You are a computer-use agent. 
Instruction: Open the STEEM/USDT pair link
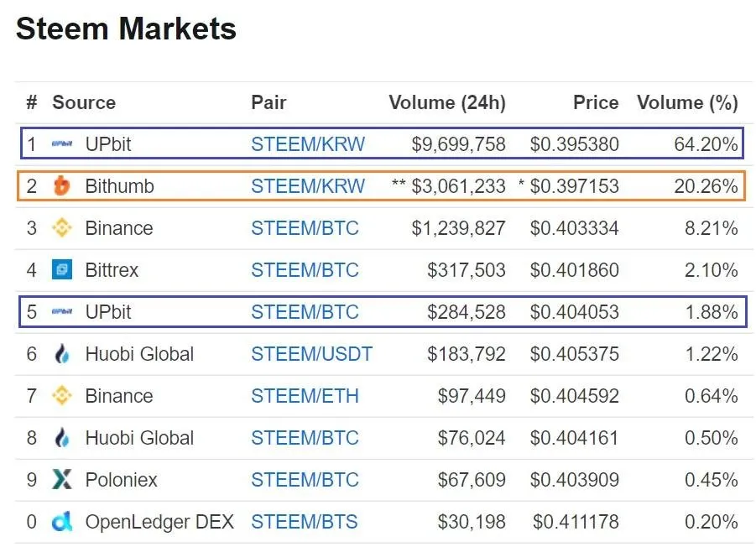pyautogui.click(x=311, y=354)
